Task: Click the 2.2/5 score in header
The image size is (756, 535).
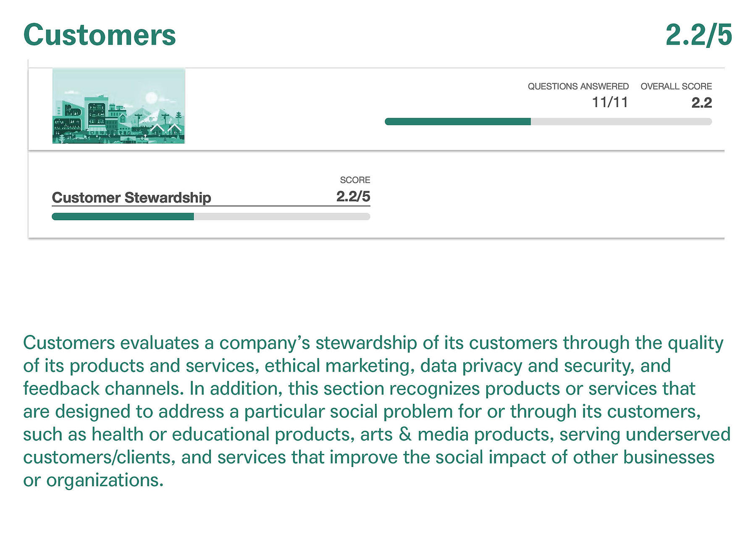Action: pos(699,34)
